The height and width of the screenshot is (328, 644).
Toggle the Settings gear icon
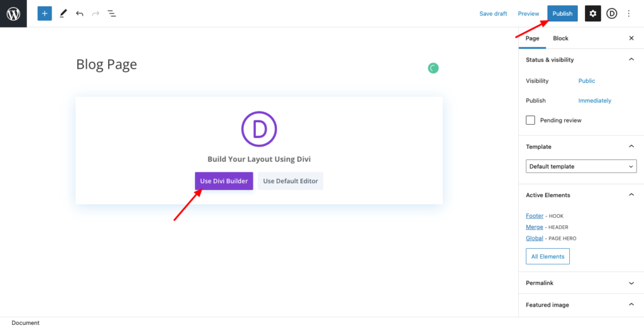(592, 14)
